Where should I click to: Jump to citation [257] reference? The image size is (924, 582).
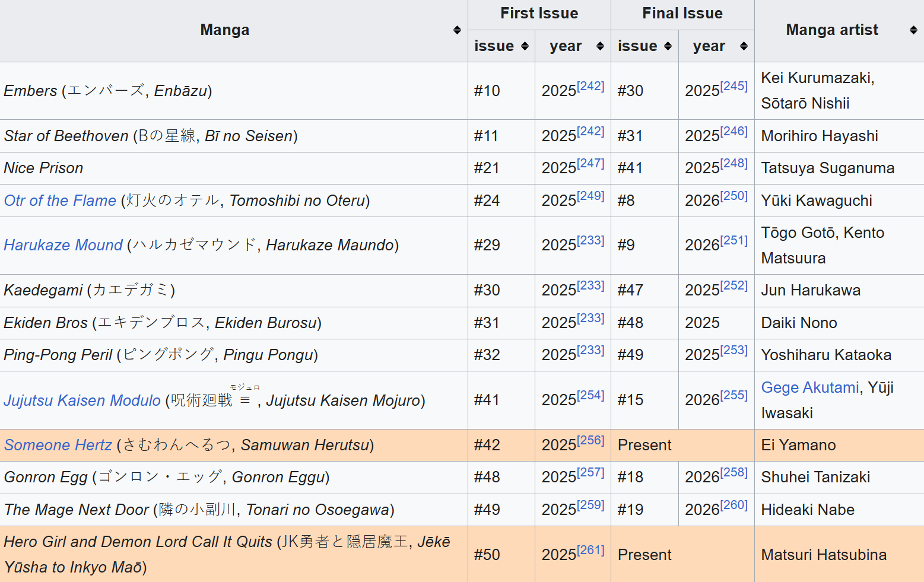[x=590, y=472]
